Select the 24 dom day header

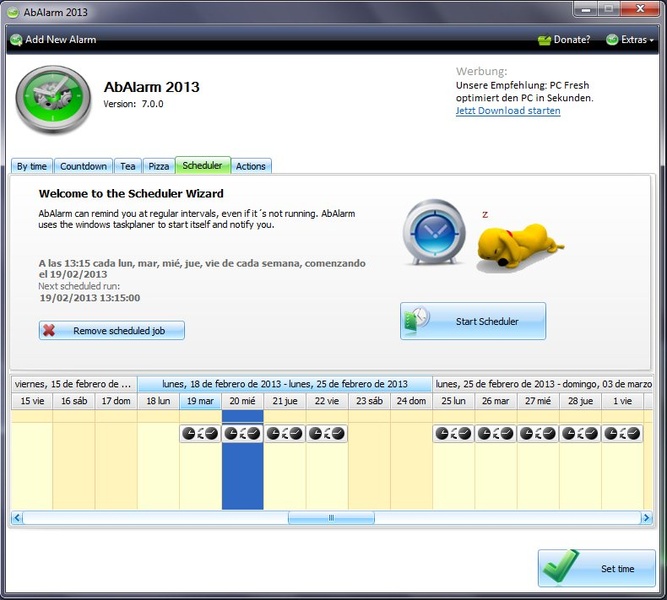pyautogui.click(x=411, y=401)
